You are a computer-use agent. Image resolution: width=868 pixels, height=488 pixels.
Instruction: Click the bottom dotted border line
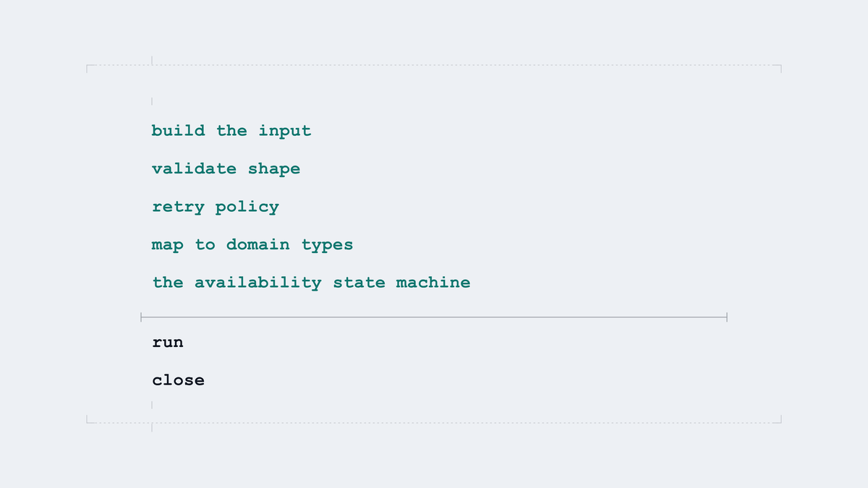tap(434, 423)
